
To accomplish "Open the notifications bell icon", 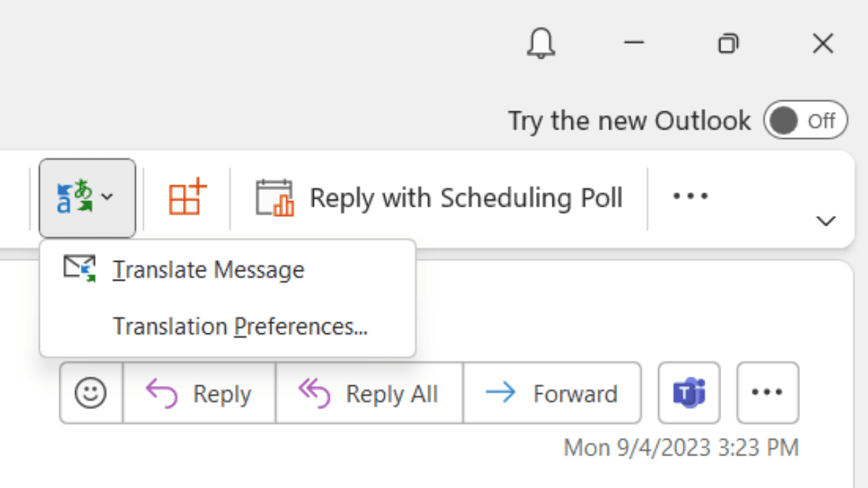I will [x=540, y=44].
